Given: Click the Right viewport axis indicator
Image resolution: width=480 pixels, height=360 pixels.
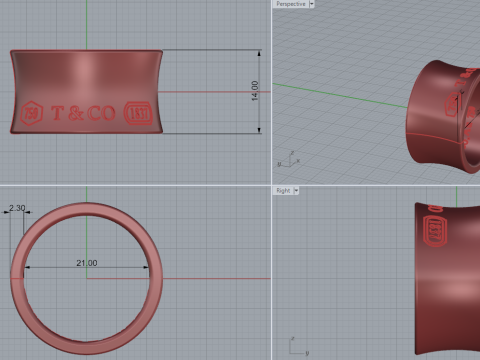Looking at the screenshot, I should [x=299, y=346].
